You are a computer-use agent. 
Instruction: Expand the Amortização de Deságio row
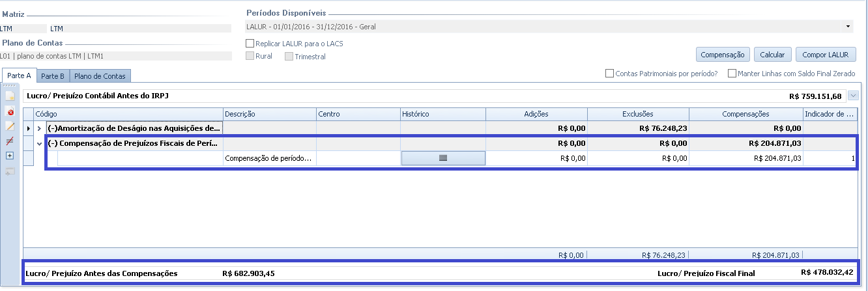point(40,129)
